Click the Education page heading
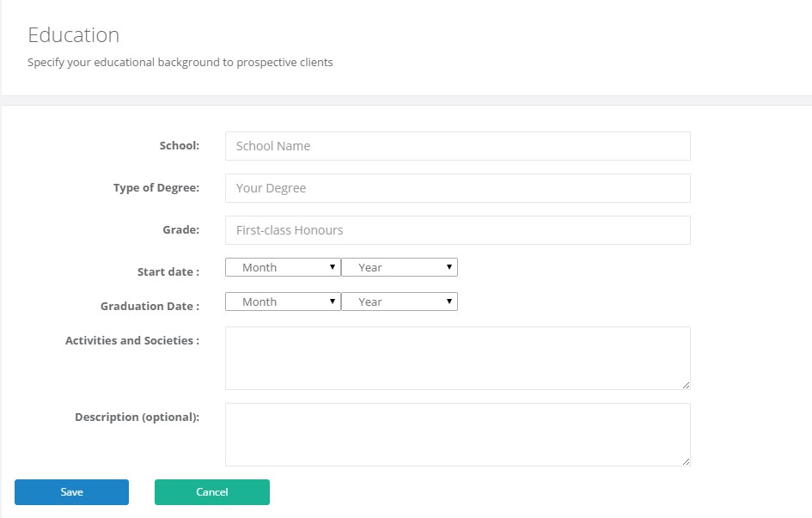Screen dimensions: 812x518 (74, 35)
